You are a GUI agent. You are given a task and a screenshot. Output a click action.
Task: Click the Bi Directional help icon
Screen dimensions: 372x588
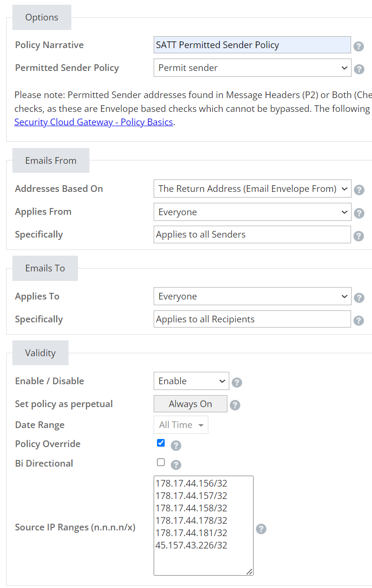[176, 465]
